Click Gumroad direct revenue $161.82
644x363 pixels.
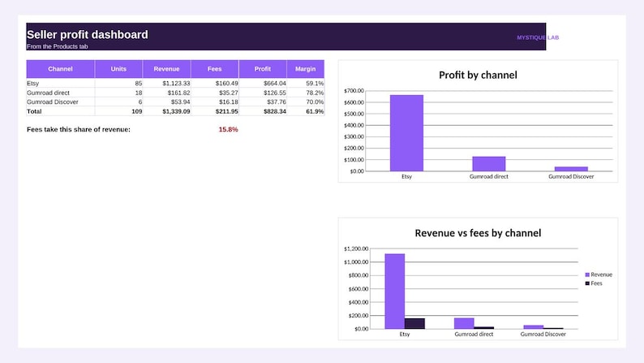click(x=167, y=93)
